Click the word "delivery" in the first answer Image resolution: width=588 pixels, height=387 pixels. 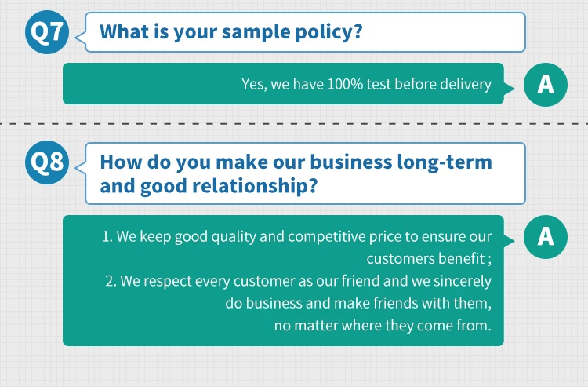click(x=466, y=84)
